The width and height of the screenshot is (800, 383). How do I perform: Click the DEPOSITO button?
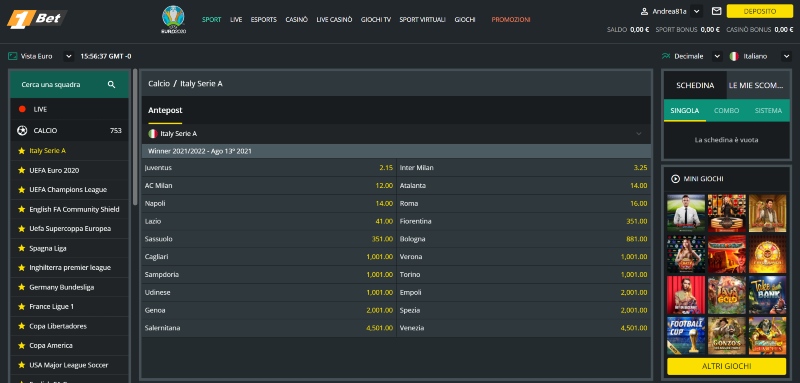click(760, 11)
